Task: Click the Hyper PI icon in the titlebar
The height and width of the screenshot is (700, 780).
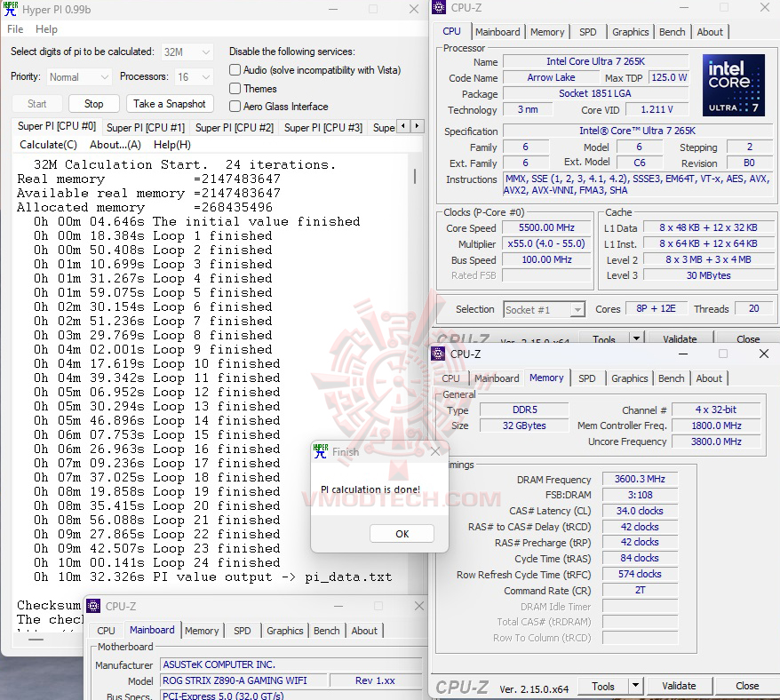Action: tap(12, 10)
